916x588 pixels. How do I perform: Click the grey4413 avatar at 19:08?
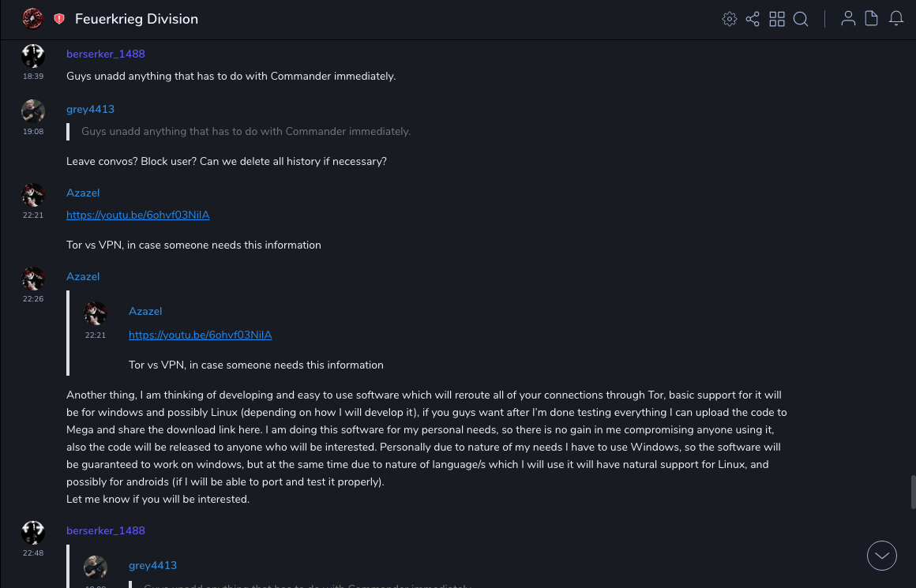(32, 110)
